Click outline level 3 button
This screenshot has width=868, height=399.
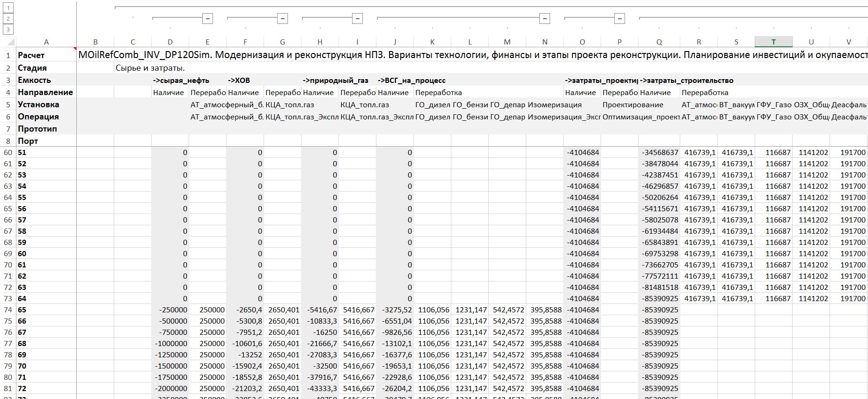click(x=8, y=30)
